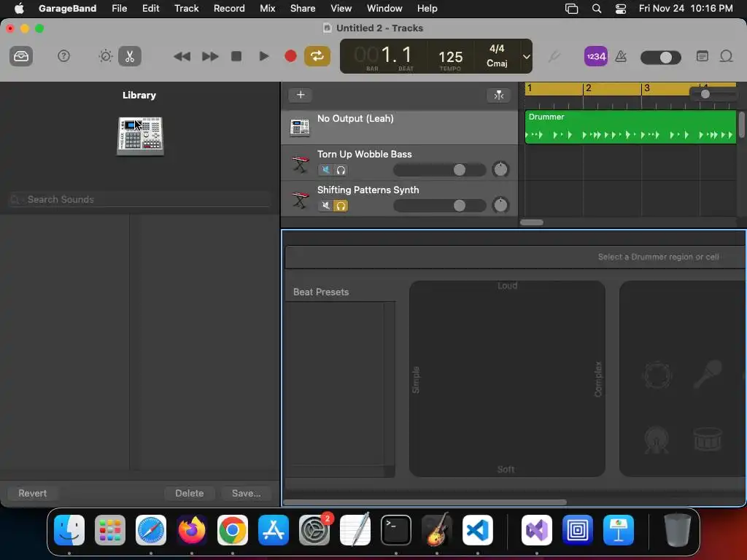This screenshot has width=747, height=560.
Task: Click the Catch playhead button in track header
Action: [x=499, y=96]
